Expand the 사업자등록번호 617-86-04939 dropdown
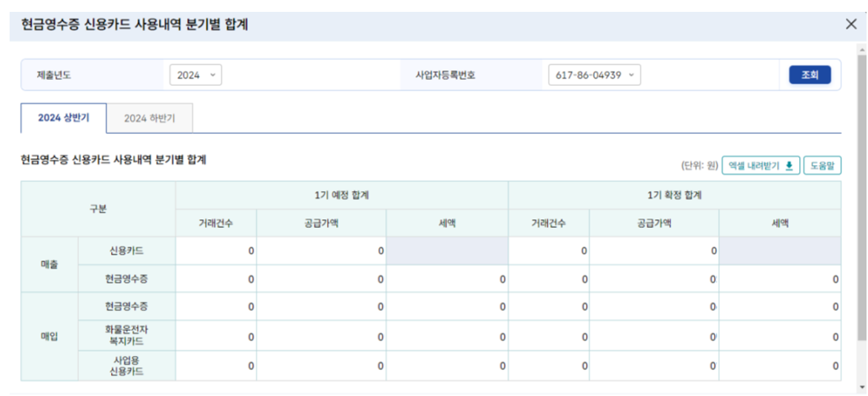This screenshot has width=868, height=396. pos(594,75)
